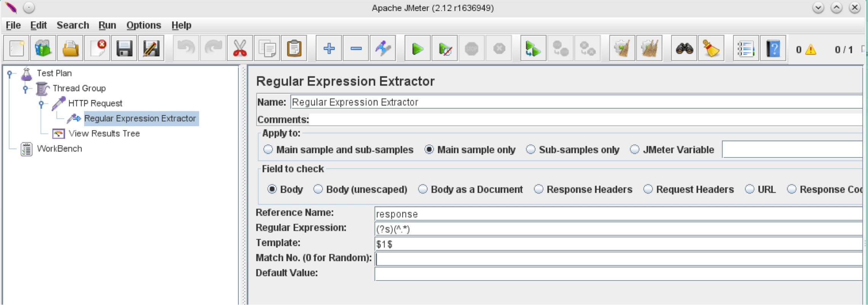This screenshot has height=305, width=868.
Task: Focus the Match No. input field
Action: pos(619,259)
